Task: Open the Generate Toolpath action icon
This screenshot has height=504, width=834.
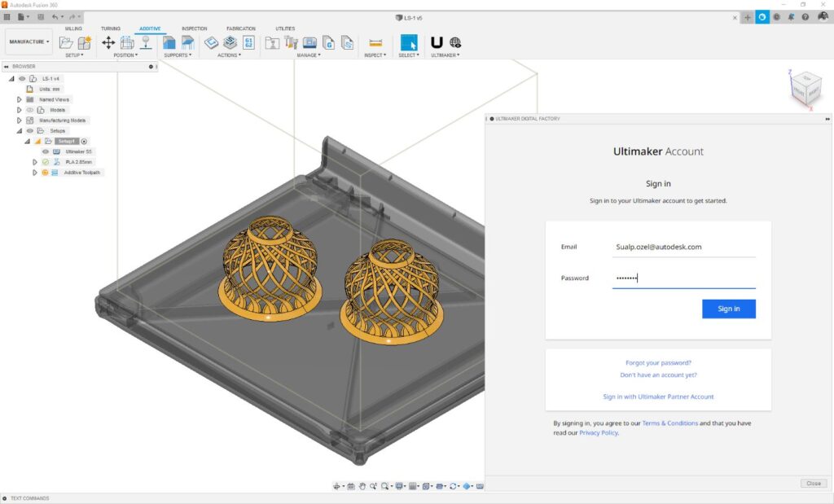Action: (209, 43)
